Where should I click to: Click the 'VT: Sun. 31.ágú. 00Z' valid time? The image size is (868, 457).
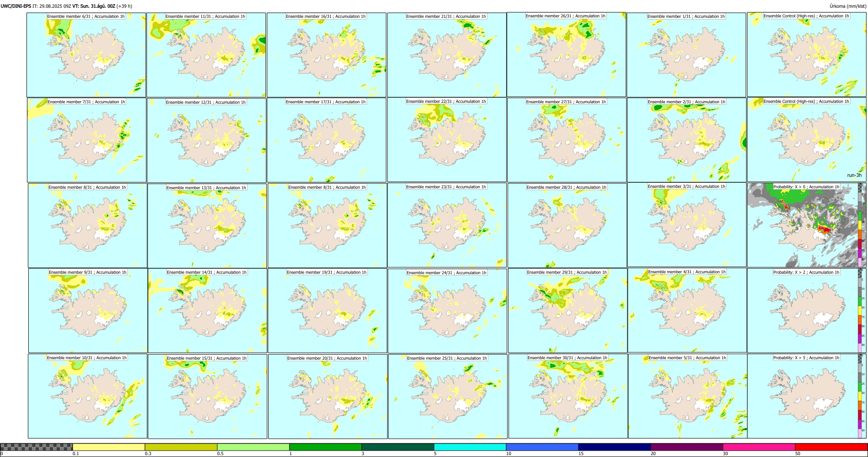(94, 6)
